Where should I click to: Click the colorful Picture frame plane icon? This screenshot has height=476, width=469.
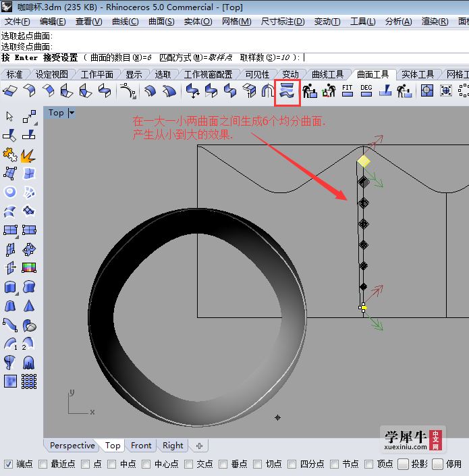click(x=29, y=268)
